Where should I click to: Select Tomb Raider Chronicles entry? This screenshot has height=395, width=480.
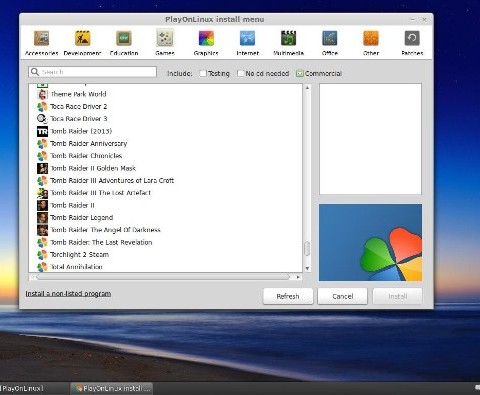click(86, 156)
